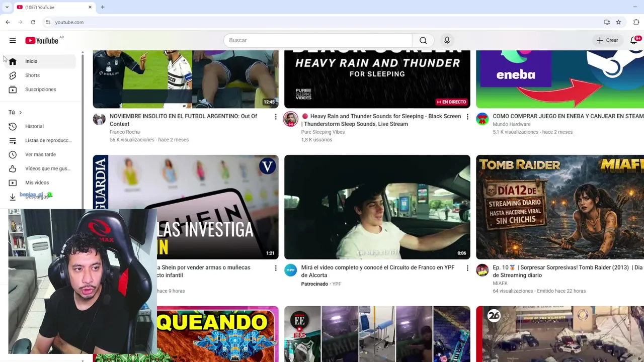Click the Ver más tarde clock icon

click(13, 154)
